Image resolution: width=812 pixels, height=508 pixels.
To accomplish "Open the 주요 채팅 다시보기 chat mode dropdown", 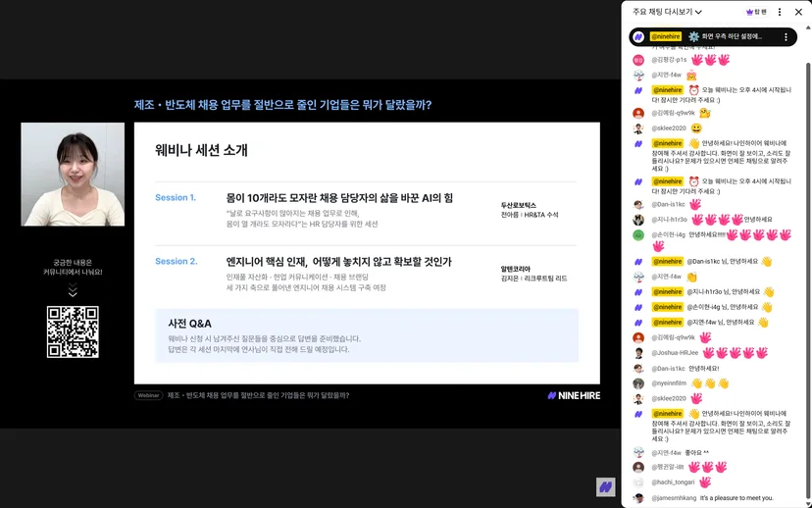I will click(667, 12).
